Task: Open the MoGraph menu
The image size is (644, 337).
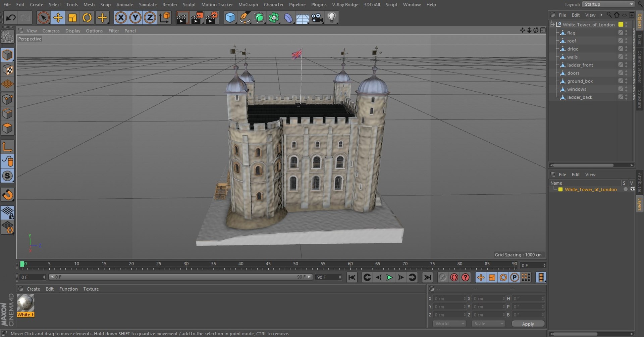Action: tap(248, 5)
